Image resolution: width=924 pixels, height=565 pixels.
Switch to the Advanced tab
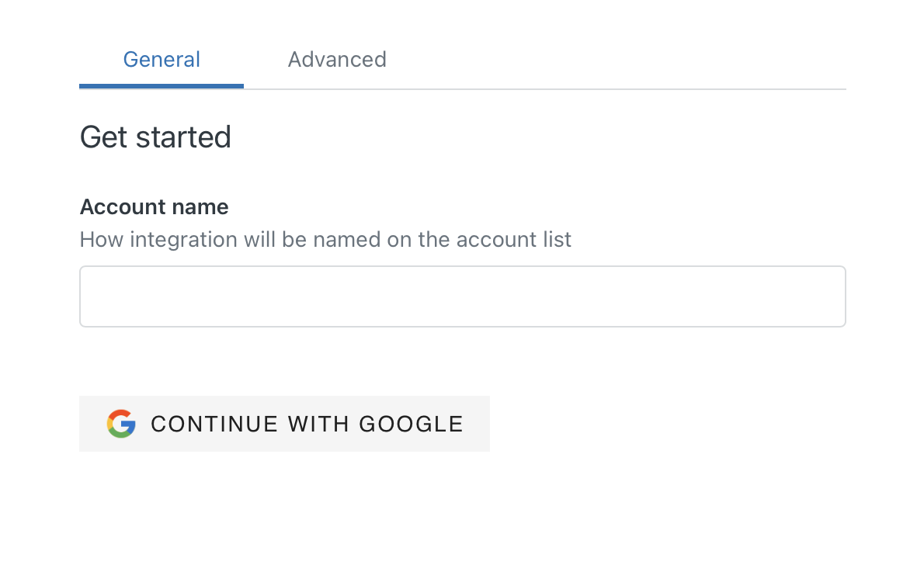[x=337, y=60]
